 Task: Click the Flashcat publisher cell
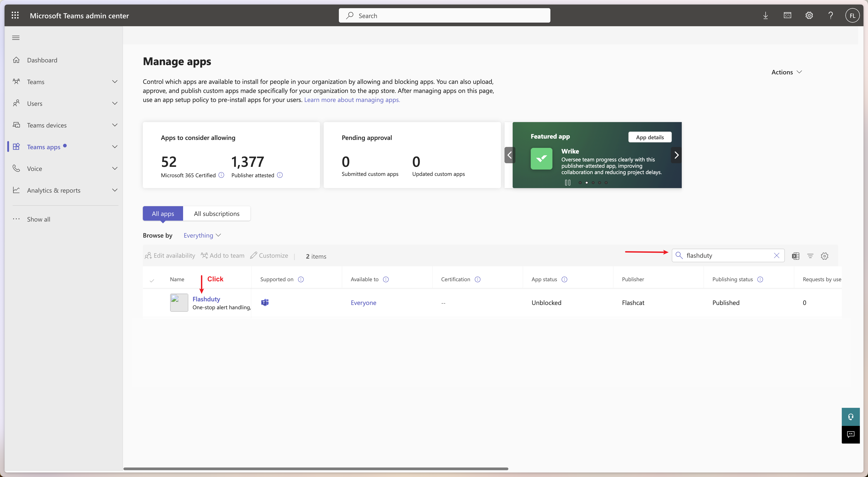(633, 303)
